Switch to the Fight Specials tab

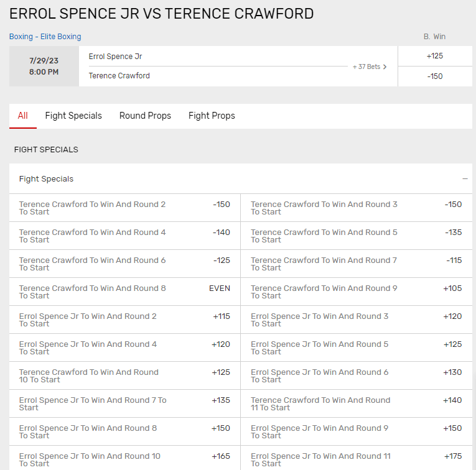pyautogui.click(x=73, y=116)
